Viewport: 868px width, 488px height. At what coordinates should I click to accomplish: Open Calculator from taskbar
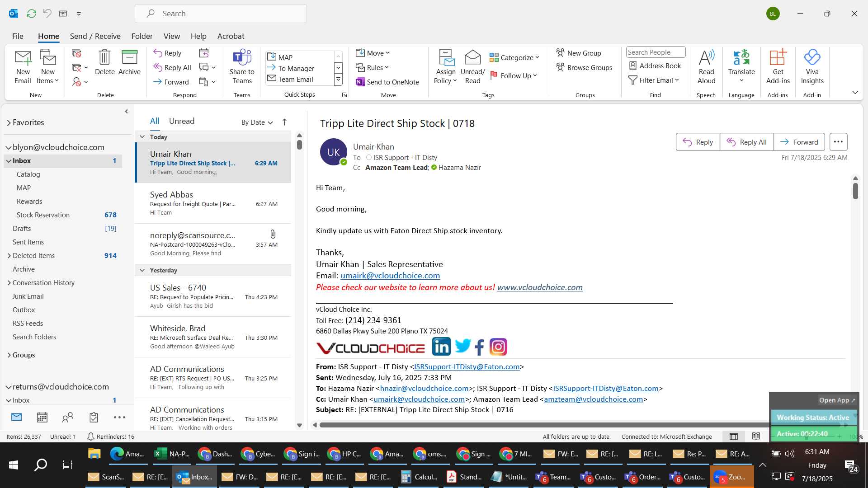pyautogui.click(x=419, y=477)
